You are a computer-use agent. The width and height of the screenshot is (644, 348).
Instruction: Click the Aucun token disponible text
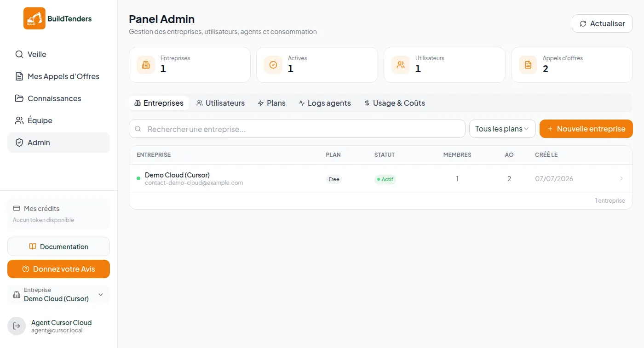click(x=43, y=220)
